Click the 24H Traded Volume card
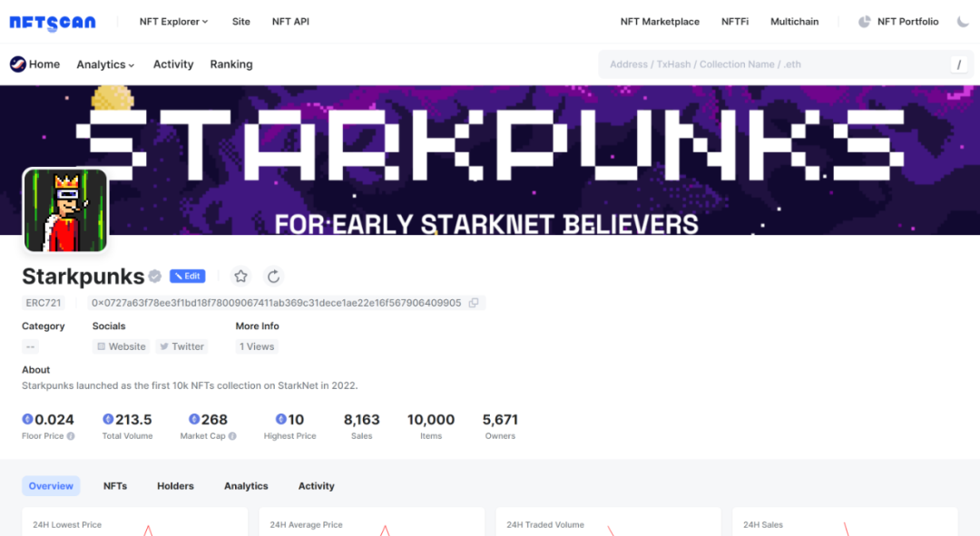Screen dimensions: 980x536 pyautogui.click(x=608, y=521)
